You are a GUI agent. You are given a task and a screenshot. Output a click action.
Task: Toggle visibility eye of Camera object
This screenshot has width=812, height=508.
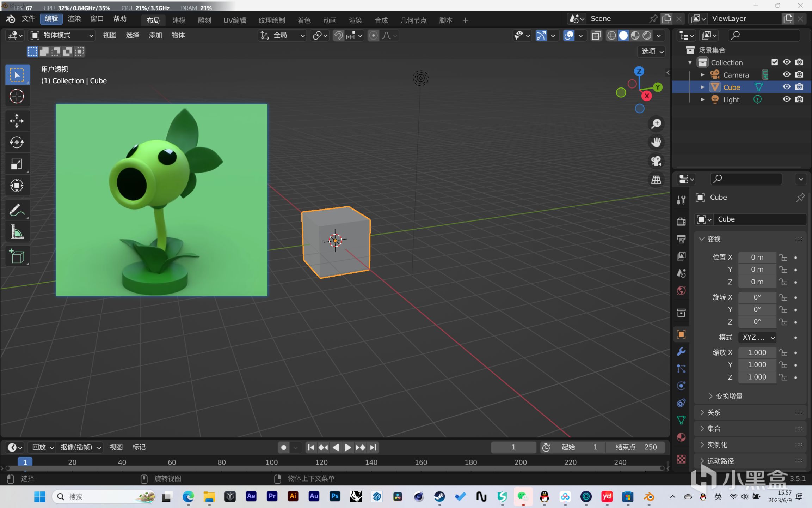787,74
